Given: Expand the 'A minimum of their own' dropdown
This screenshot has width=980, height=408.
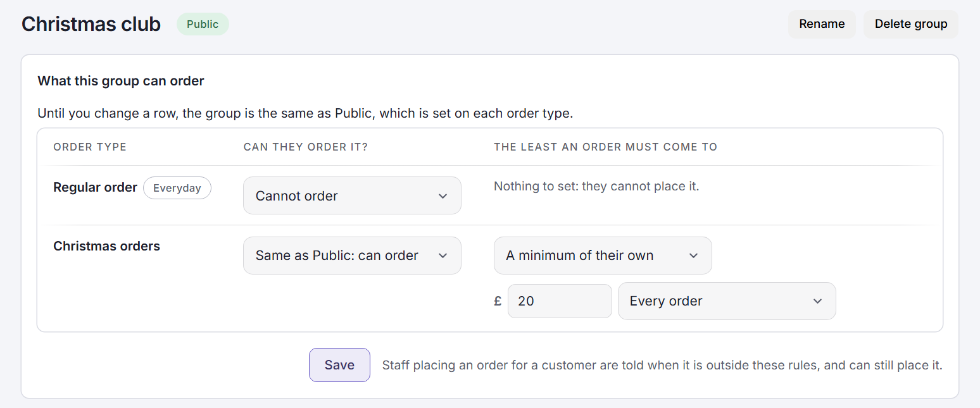Looking at the screenshot, I should click(603, 256).
